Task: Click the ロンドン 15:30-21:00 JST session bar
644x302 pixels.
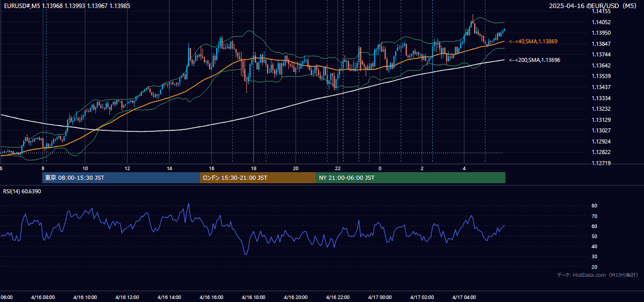Action: click(258, 178)
